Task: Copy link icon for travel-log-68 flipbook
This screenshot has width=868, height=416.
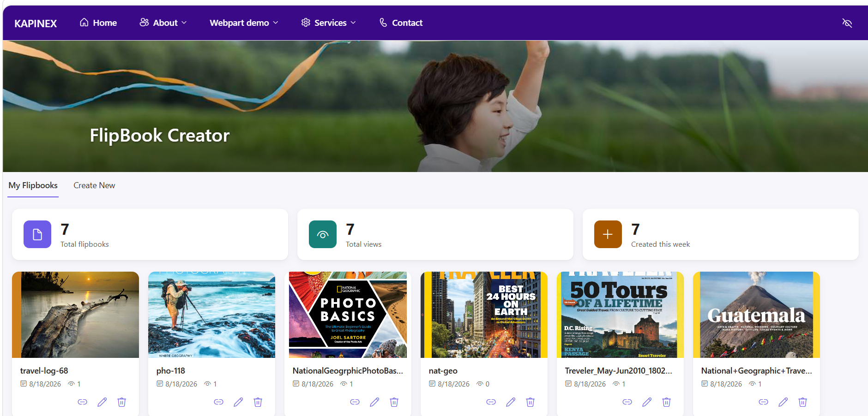Action: pos(82,402)
